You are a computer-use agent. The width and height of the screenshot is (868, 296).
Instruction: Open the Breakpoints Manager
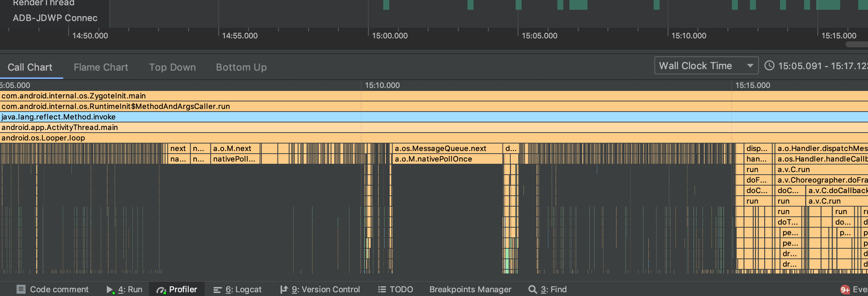point(470,289)
